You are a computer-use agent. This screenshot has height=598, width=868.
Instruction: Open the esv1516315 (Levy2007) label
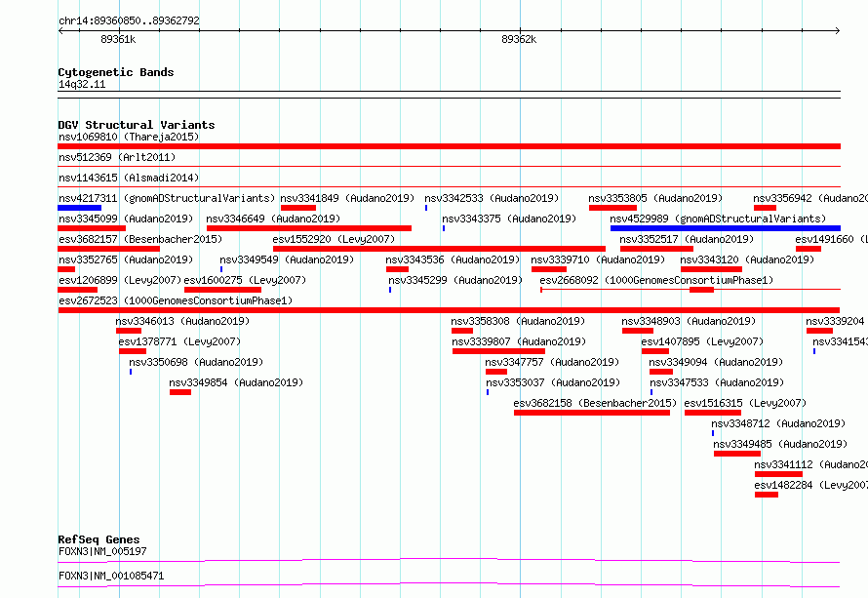pyautogui.click(x=745, y=403)
